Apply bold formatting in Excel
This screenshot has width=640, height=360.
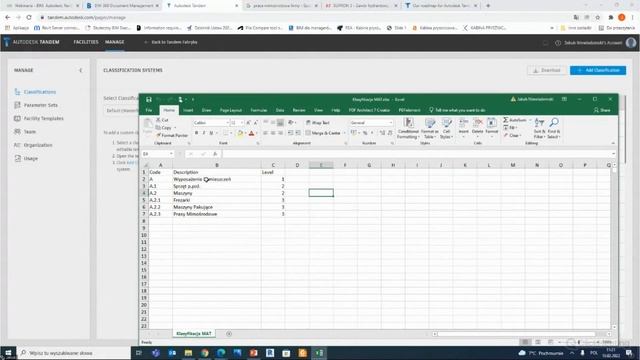coord(196,133)
